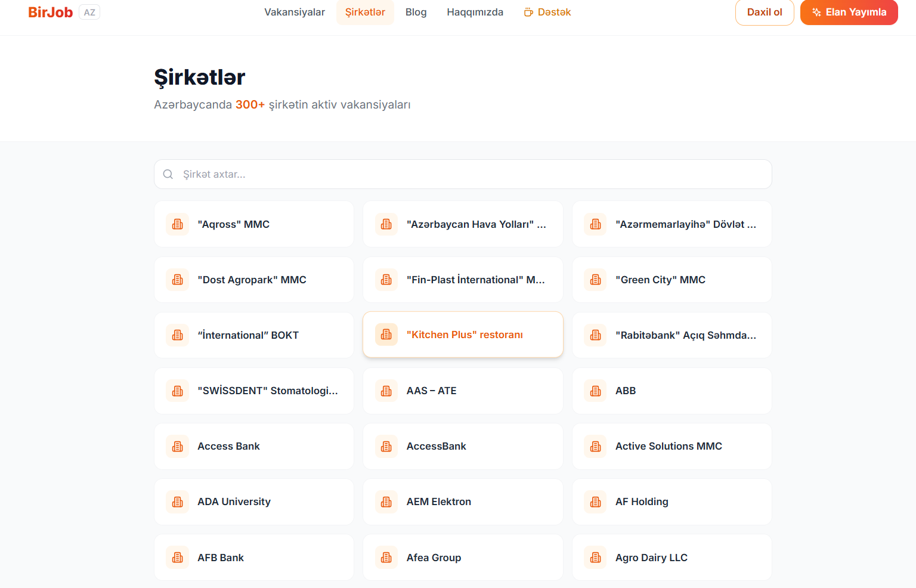Click the AZ language badge
Screen dimensions: 916x588
click(x=89, y=12)
